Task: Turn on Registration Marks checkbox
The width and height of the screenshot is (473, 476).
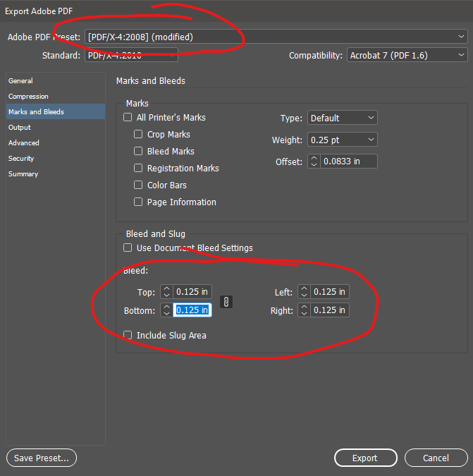Action: pyautogui.click(x=139, y=169)
